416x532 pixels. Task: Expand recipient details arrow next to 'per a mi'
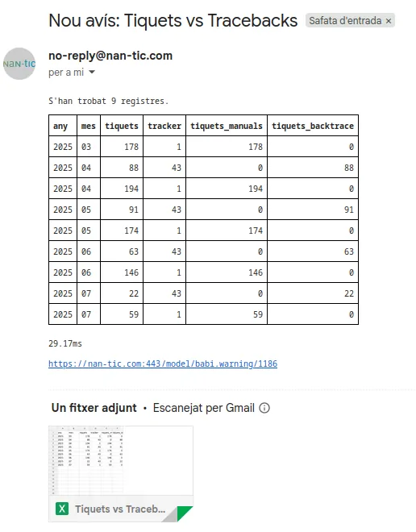[92, 73]
